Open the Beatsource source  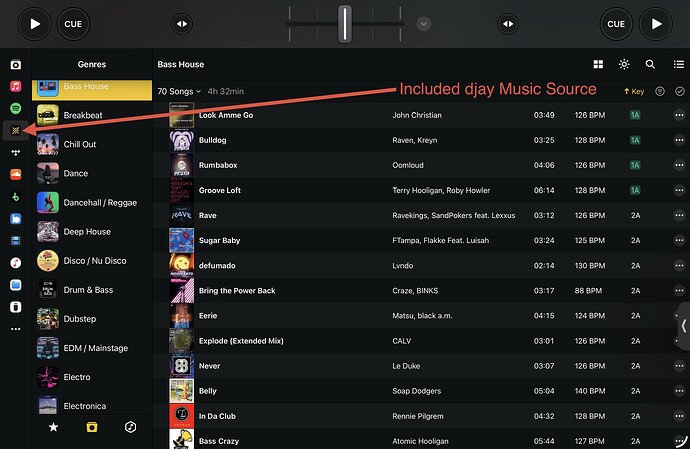pos(15,219)
